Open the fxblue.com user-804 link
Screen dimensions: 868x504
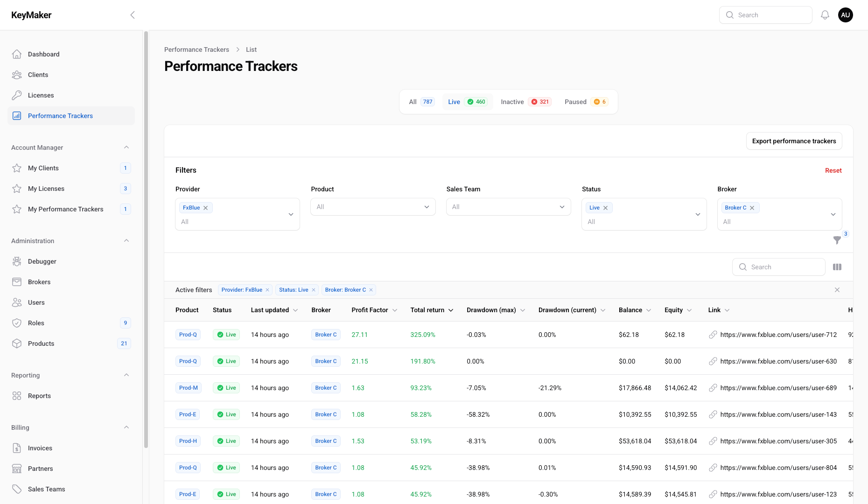778,468
